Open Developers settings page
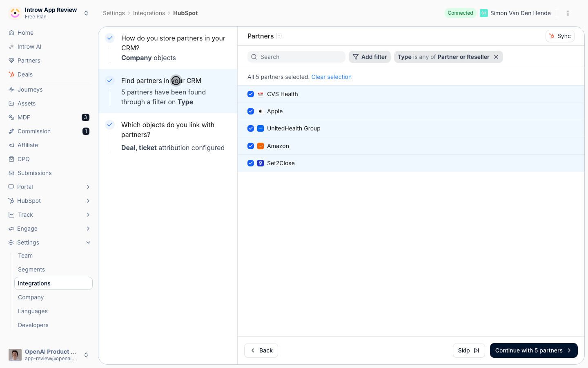This screenshot has height=368, width=588. pyautogui.click(x=53, y=325)
